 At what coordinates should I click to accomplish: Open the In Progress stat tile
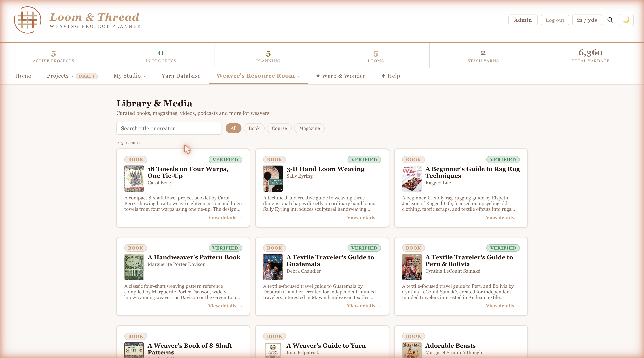pos(161,56)
